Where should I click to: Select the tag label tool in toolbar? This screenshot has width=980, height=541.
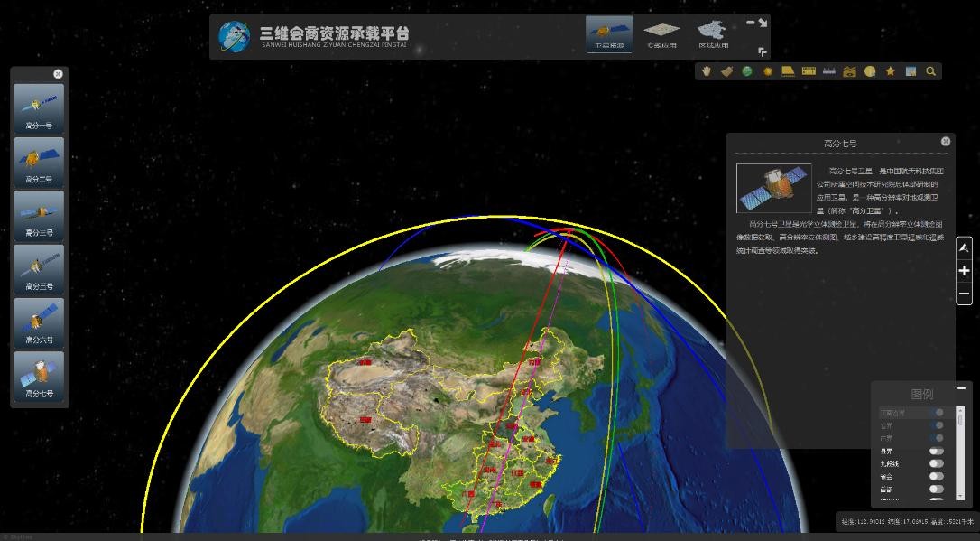(726, 71)
